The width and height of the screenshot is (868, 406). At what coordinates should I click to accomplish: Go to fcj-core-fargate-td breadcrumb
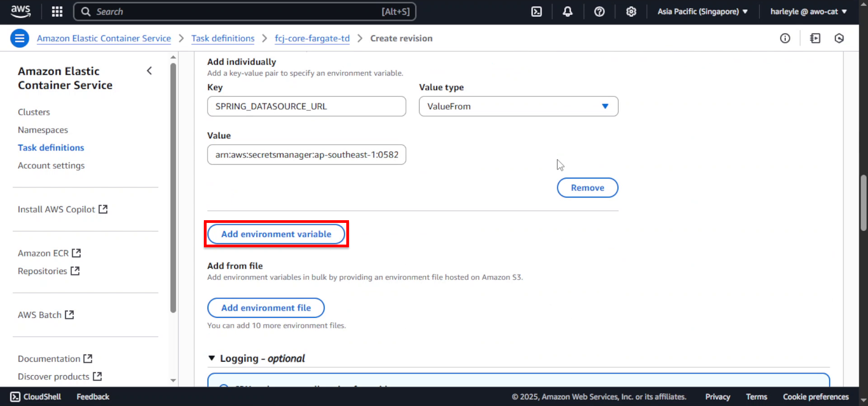312,38
